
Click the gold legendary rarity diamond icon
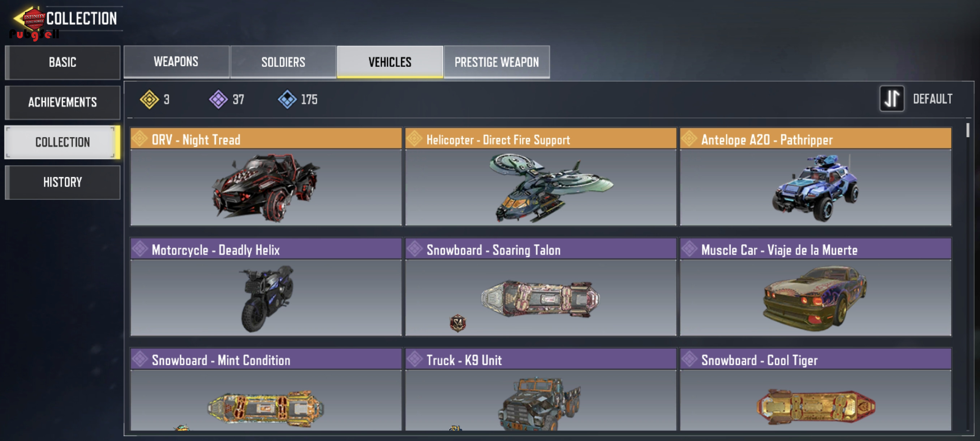tap(149, 99)
